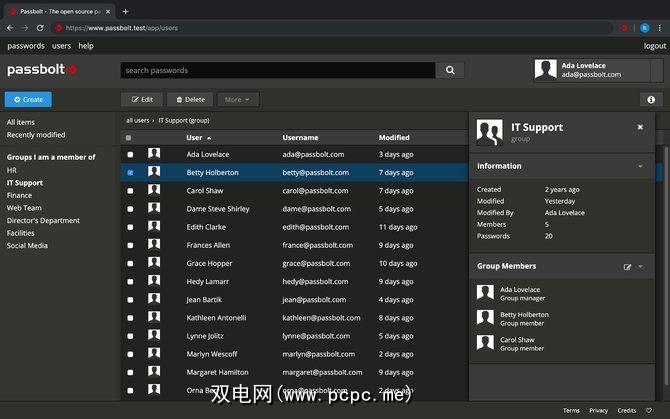Viewport: 670px width, 419px height.
Task: Open the Credits footer link
Action: [626, 410]
